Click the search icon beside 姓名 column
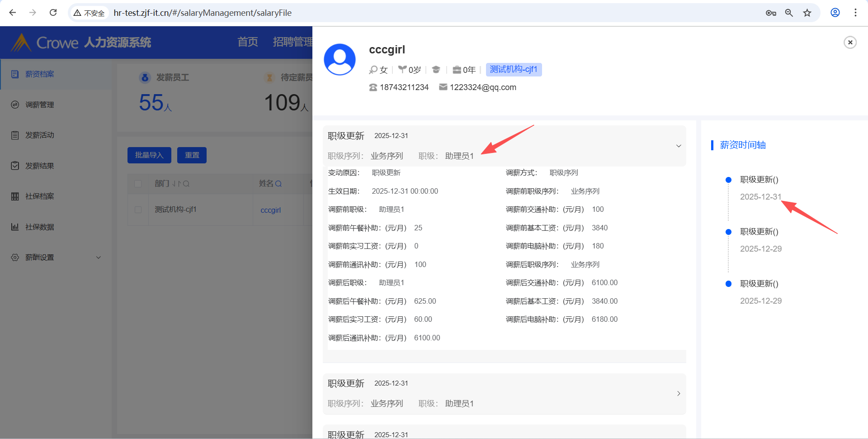This screenshot has width=868, height=439. coord(278,184)
